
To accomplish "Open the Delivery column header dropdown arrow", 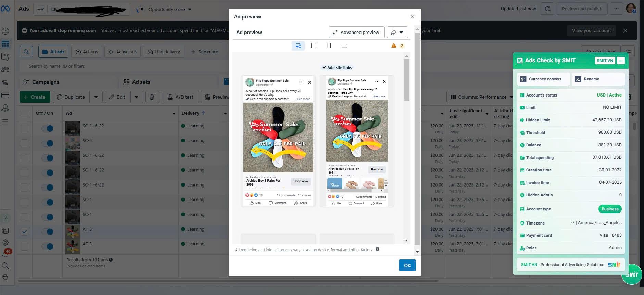I will click(225, 113).
